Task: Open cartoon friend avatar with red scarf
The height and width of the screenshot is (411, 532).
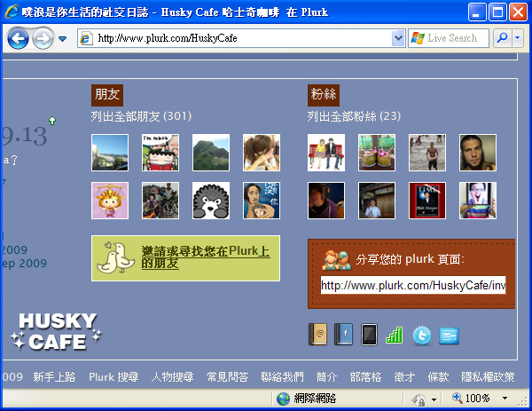Action: pyautogui.click(x=160, y=153)
